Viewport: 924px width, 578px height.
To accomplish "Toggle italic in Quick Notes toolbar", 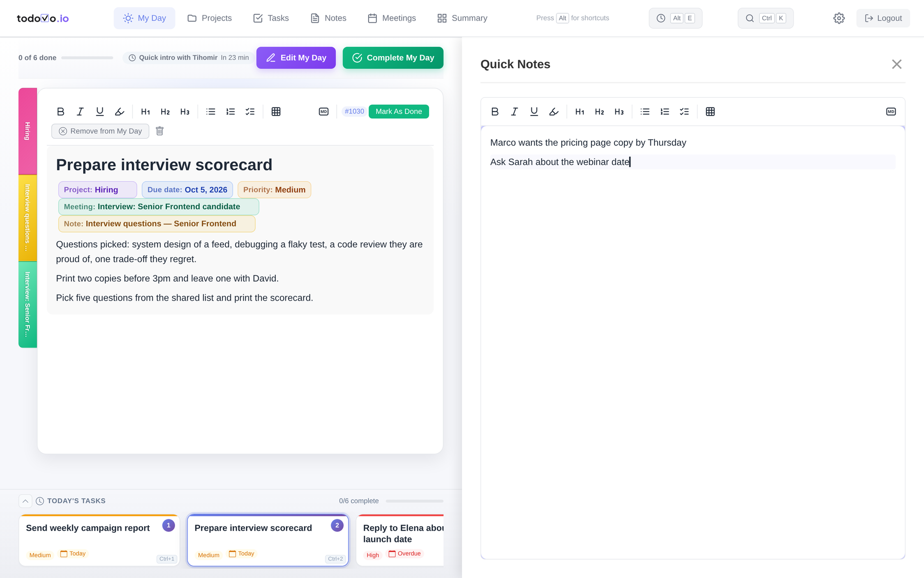I will [514, 111].
